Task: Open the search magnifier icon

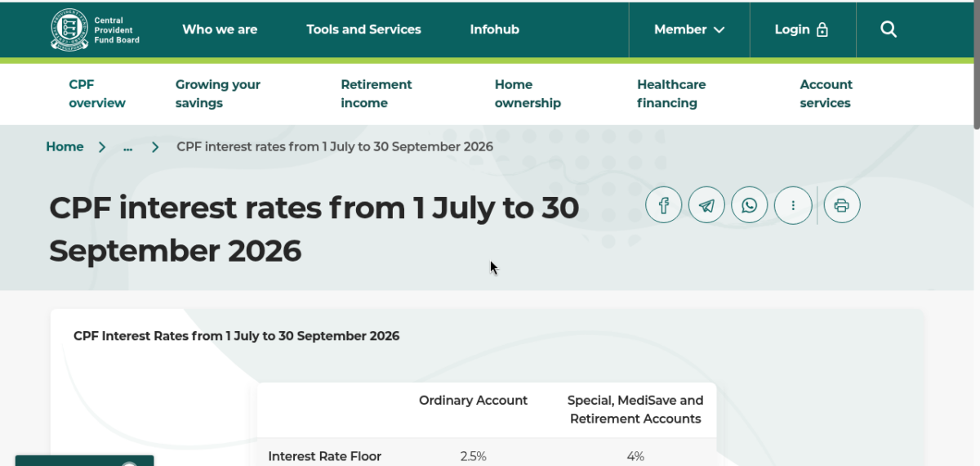Action: tap(889, 29)
